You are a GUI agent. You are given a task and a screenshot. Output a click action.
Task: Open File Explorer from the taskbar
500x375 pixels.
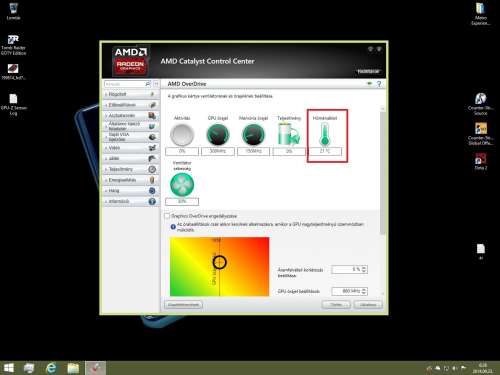tap(73, 368)
